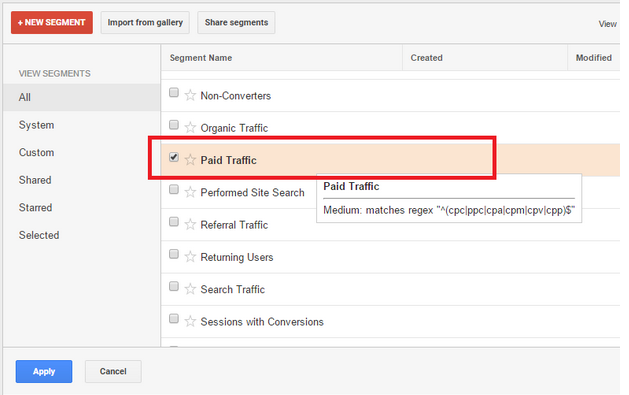The height and width of the screenshot is (395, 629).
Task: Open the Custom segments view
Action: tap(37, 152)
